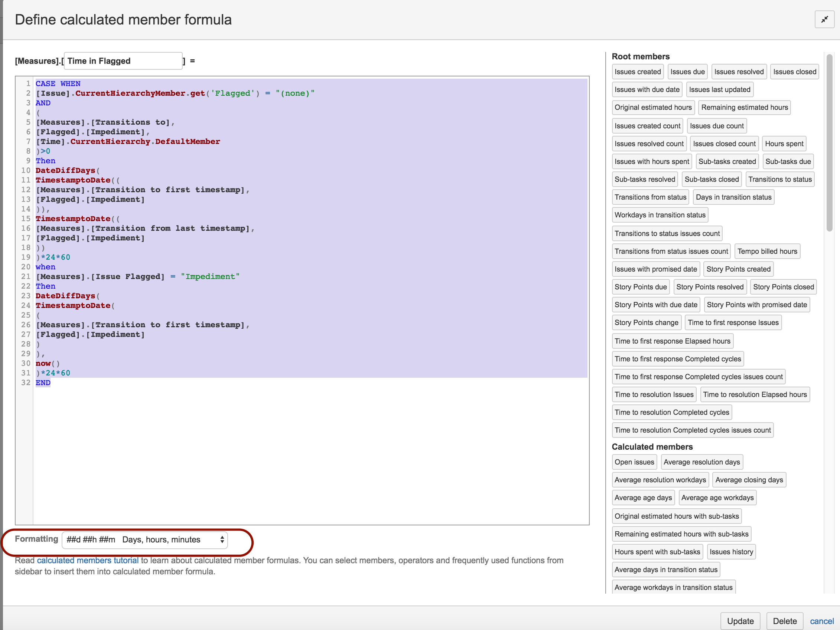Insert the Hours spent measure
Viewport: 840px width, 630px height.
pyautogui.click(x=784, y=144)
